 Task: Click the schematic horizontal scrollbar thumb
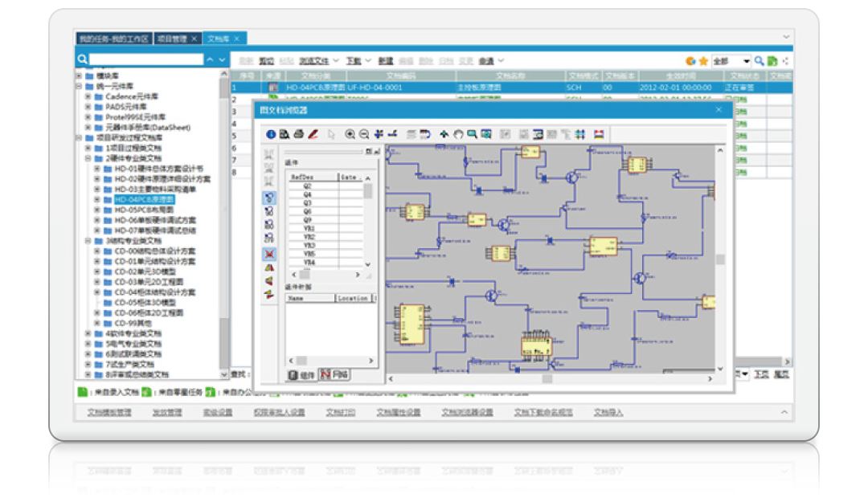[547, 378]
